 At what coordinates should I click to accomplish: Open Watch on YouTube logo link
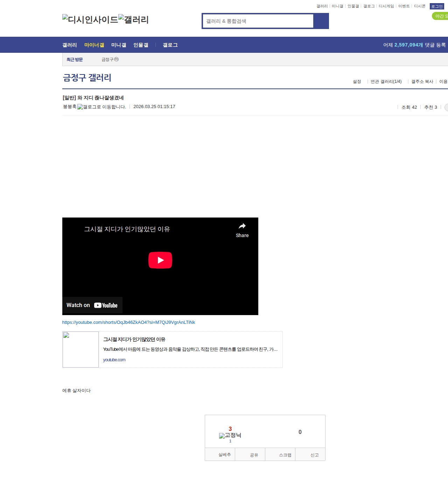(92, 305)
